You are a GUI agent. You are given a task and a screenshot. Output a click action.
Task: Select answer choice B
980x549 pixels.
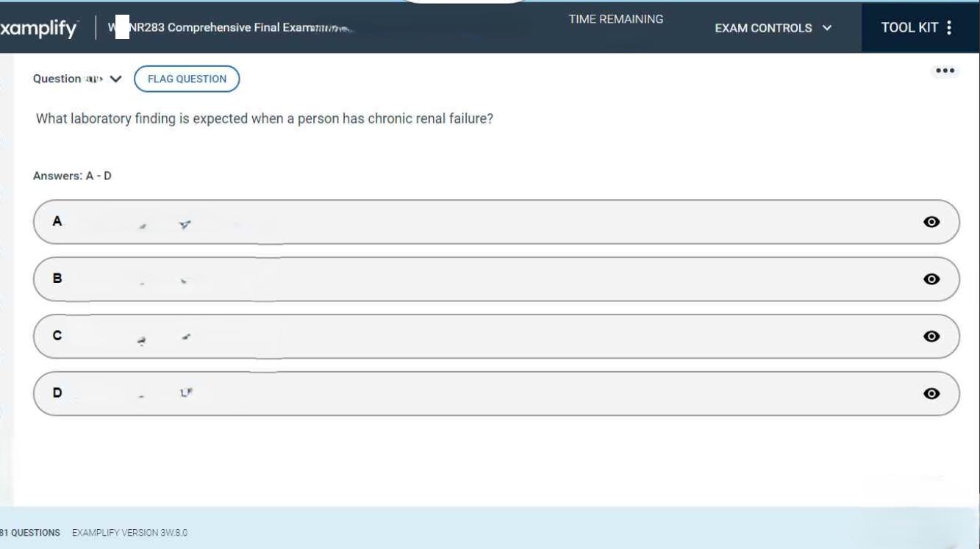click(x=496, y=279)
